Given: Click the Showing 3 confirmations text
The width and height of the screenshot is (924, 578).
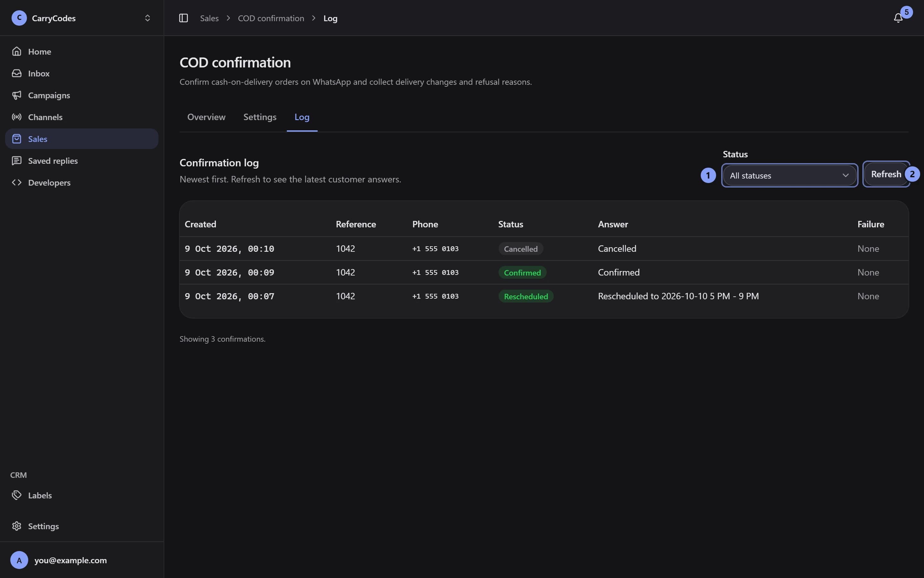Looking at the screenshot, I should click(222, 339).
